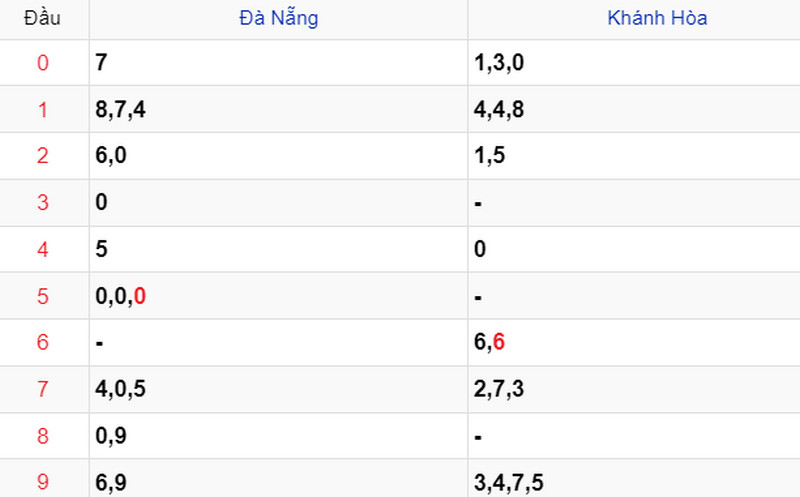The image size is (800, 497).
Task: Select the red 5 in Đầu column
Action: [x=43, y=296]
